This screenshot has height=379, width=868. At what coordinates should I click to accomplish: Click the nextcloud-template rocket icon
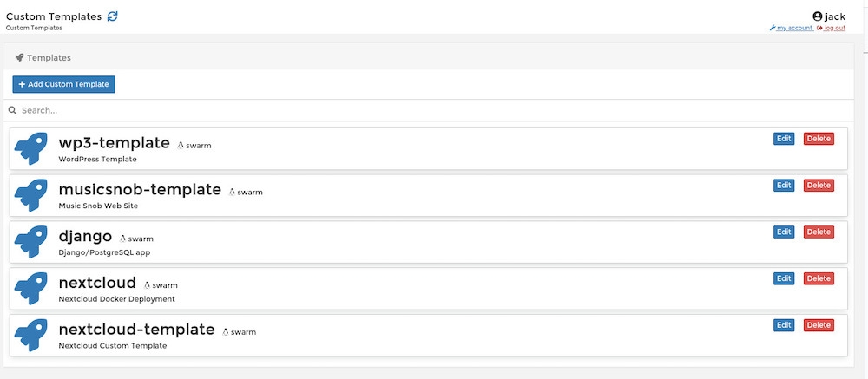pyautogui.click(x=31, y=336)
